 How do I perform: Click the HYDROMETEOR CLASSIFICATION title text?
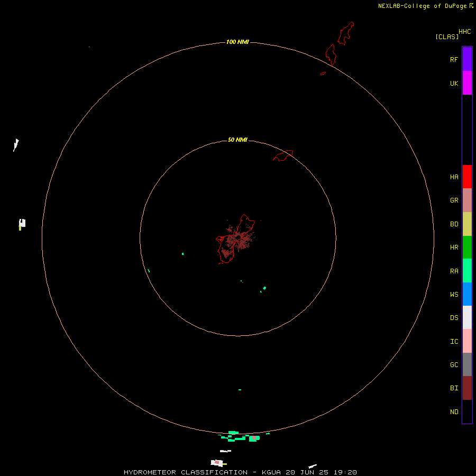pos(186,472)
